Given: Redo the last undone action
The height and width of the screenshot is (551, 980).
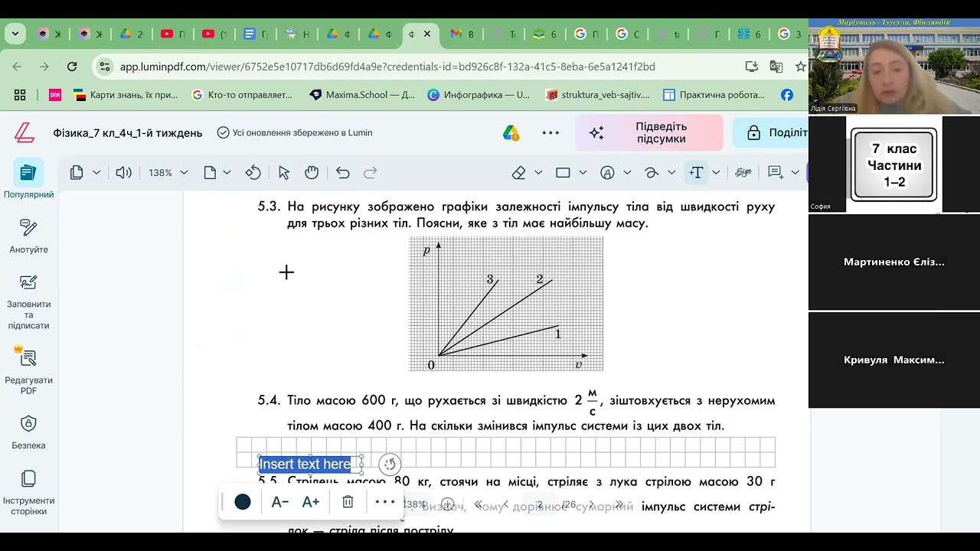Looking at the screenshot, I should tap(371, 173).
